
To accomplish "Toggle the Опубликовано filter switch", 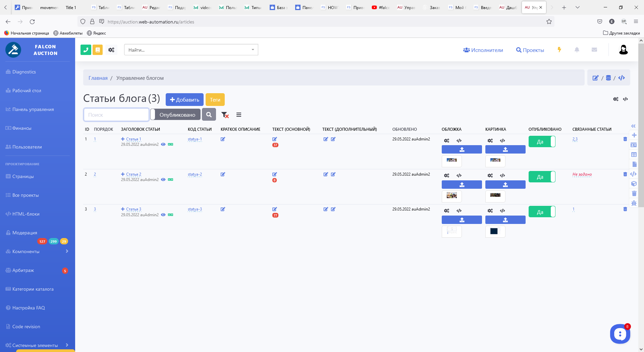I will coord(175,115).
